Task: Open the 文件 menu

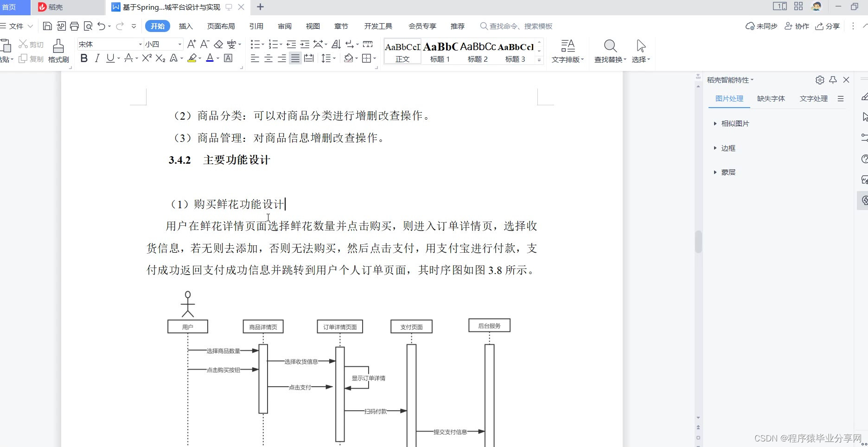Action: 16,26
